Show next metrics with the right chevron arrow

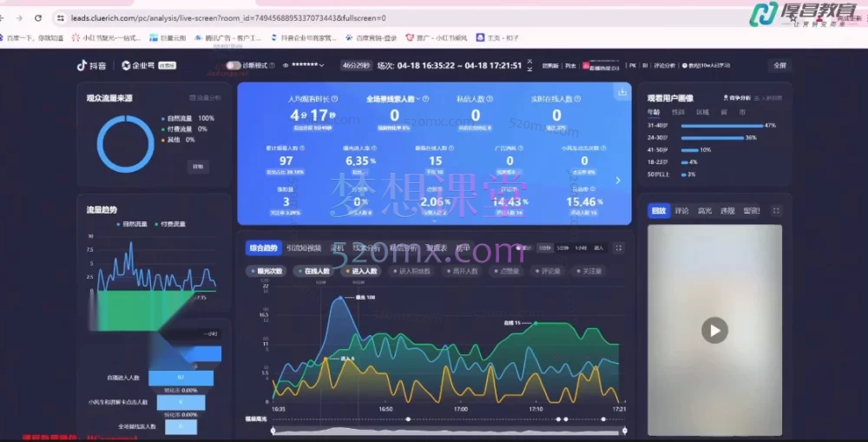coord(618,181)
